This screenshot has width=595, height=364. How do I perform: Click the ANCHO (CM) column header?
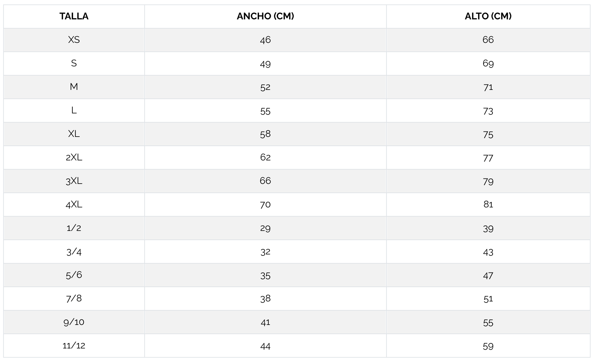pos(265,16)
